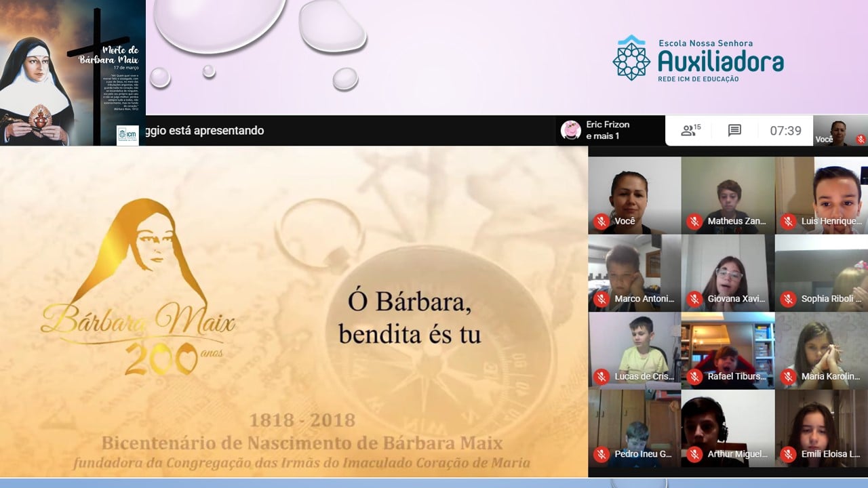
Task: Click the muted mic icon on Pedro Ineu's tile
Action: (601, 454)
